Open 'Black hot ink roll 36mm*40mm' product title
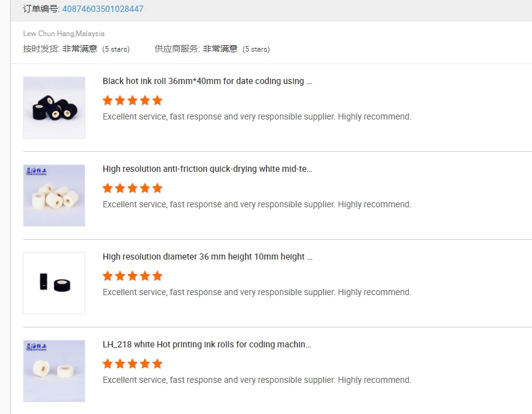Screen dimensions: 532x414 point(207,81)
